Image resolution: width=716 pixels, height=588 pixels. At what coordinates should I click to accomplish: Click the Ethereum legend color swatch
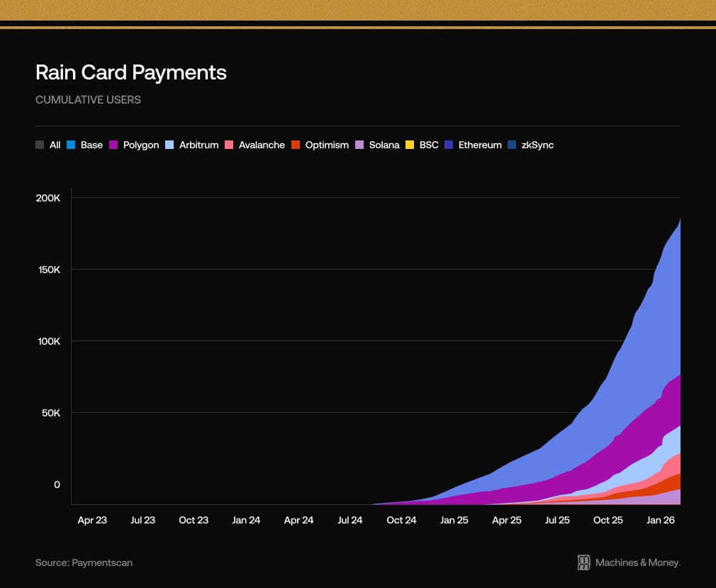click(x=449, y=145)
